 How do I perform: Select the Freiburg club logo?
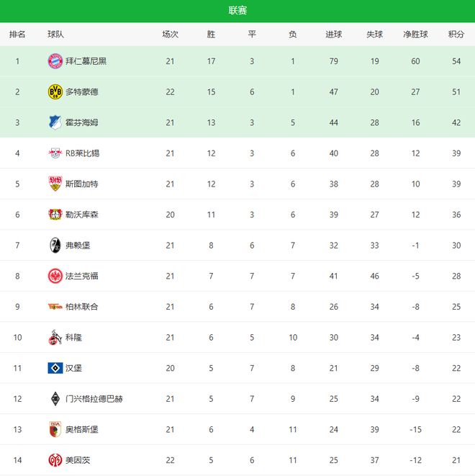click(55, 245)
